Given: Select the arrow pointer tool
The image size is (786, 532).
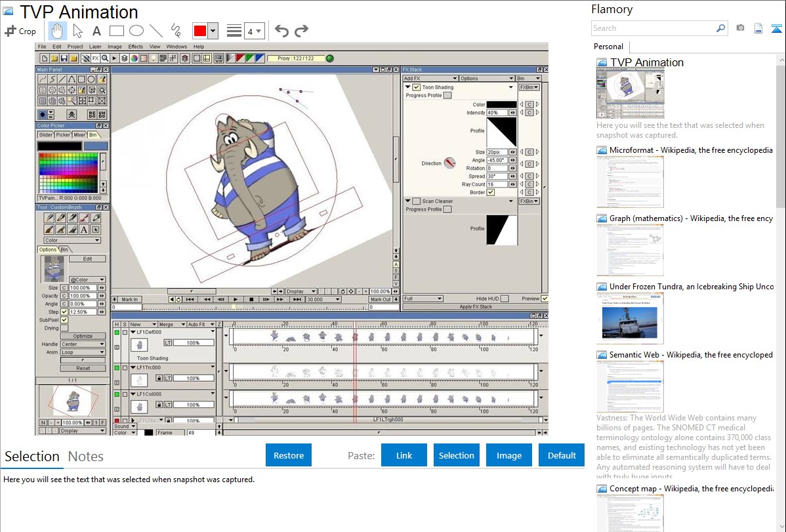Looking at the screenshot, I should point(77,31).
